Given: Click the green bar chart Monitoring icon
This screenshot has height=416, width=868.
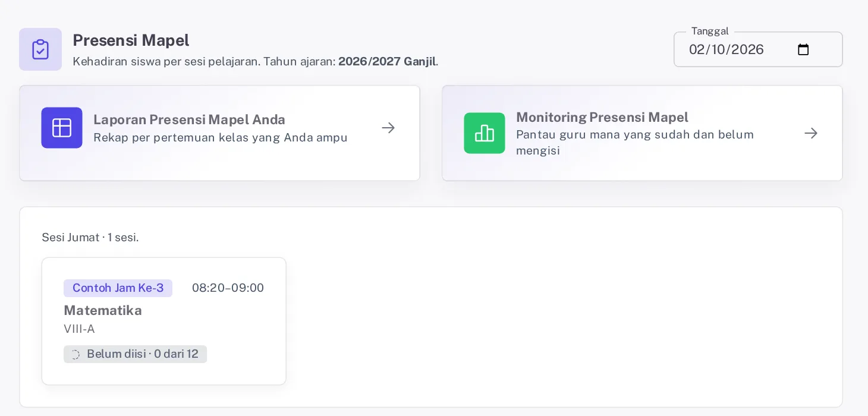Looking at the screenshot, I should tap(485, 133).
